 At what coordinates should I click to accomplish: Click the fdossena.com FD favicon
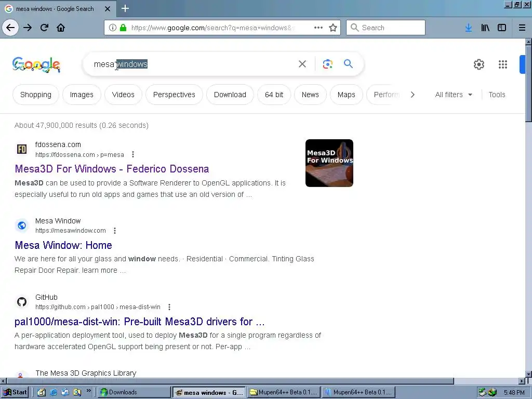click(x=22, y=149)
